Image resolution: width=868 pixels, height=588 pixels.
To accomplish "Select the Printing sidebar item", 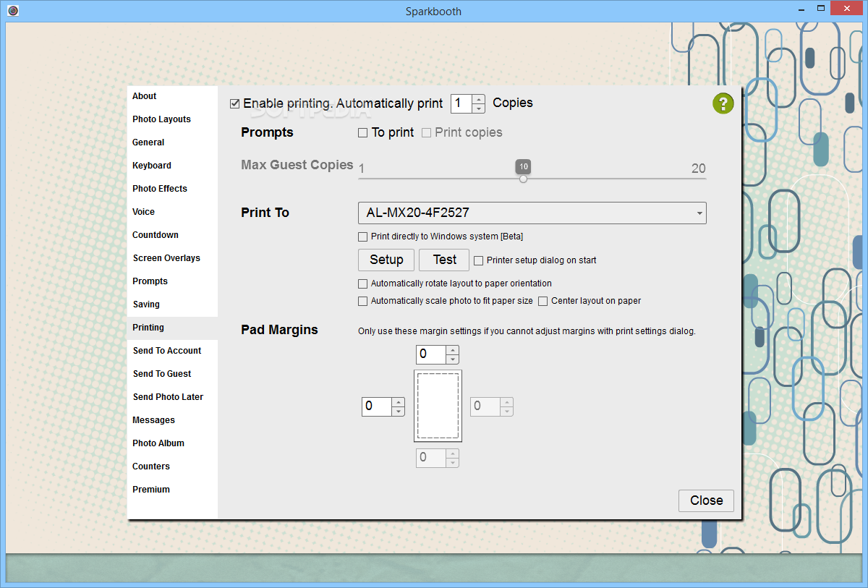I will pos(172,328).
